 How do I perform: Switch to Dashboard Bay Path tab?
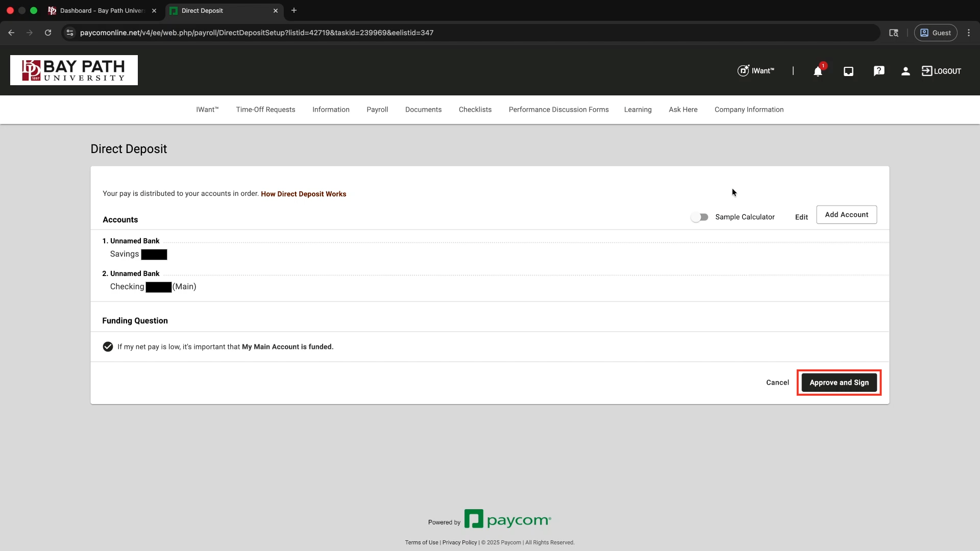click(102, 11)
